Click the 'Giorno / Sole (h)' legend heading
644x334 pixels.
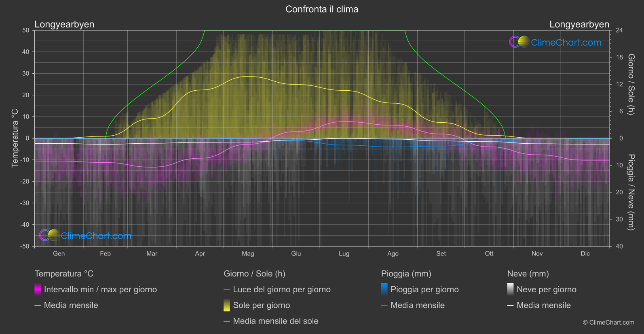[x=255, y=274]
